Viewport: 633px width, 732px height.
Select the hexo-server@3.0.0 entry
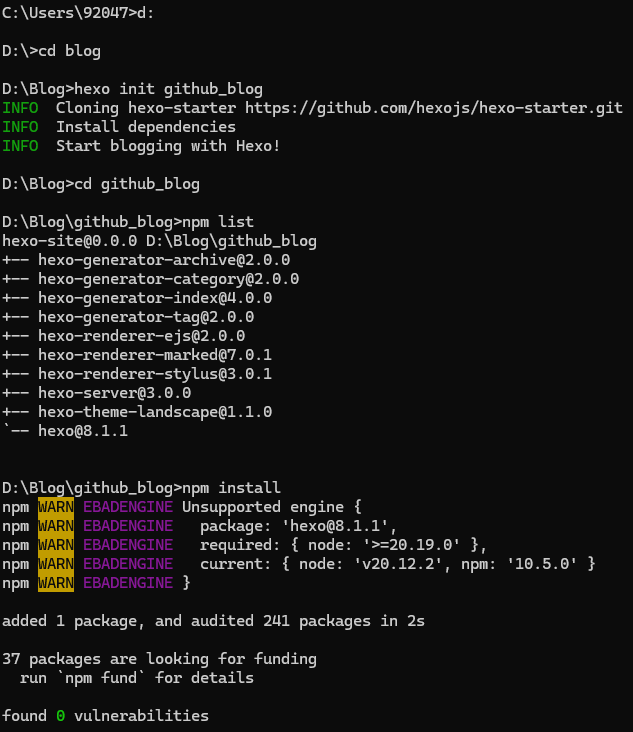114,393
